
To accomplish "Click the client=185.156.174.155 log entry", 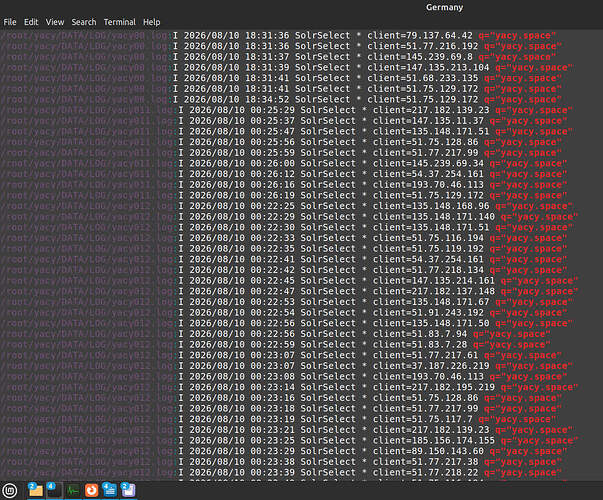I will tap(434, 440).
